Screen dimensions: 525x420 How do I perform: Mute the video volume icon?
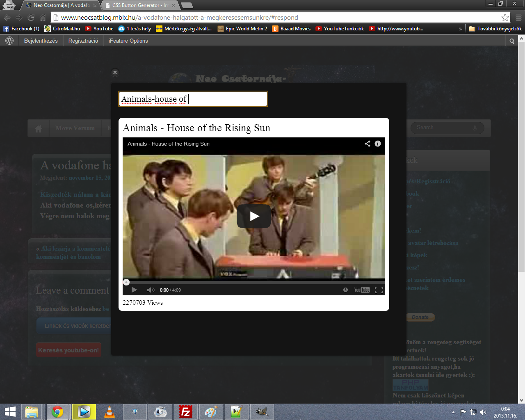tap(151, 290)
